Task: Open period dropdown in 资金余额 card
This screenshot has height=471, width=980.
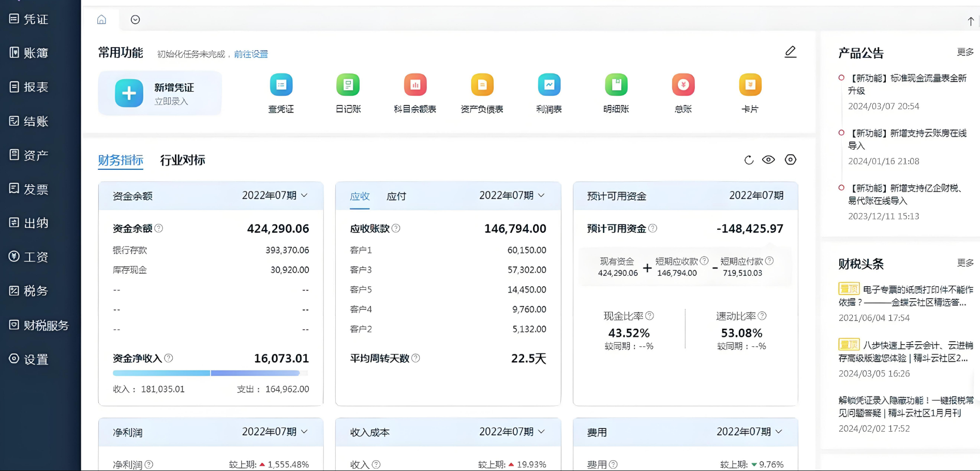Action: [x=275, y=196]
